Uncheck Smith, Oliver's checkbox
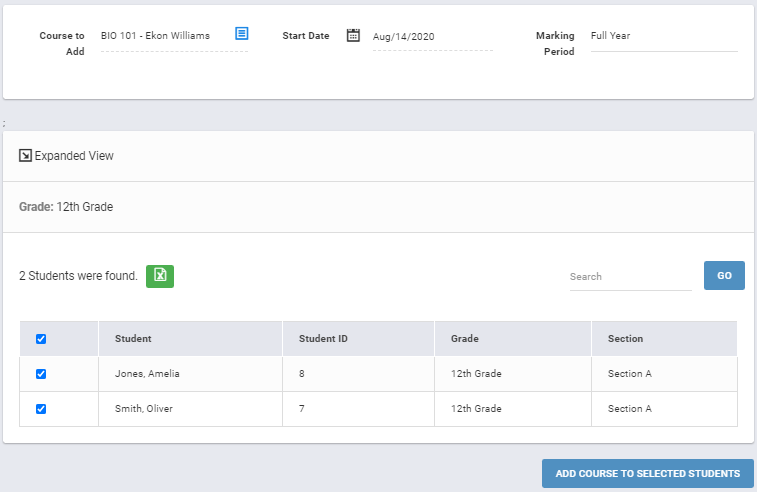The height and width of the screenshot is (492, 757). (41, 409)
